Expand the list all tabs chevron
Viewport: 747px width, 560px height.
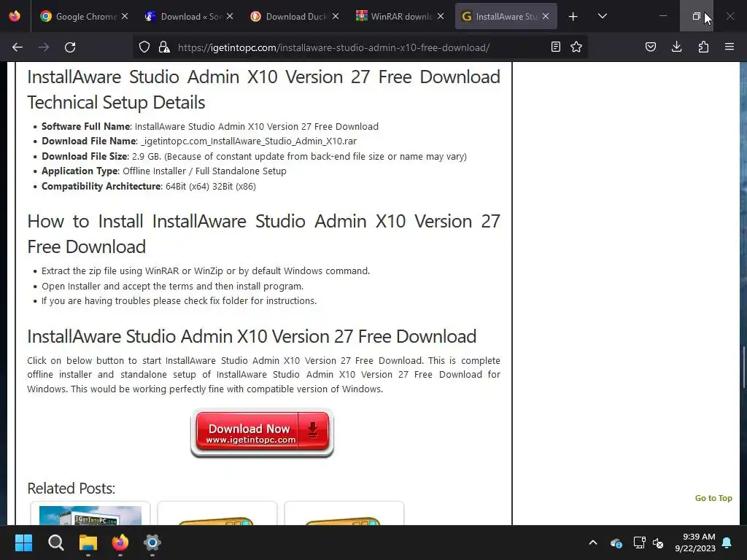[x=602, y=16]
